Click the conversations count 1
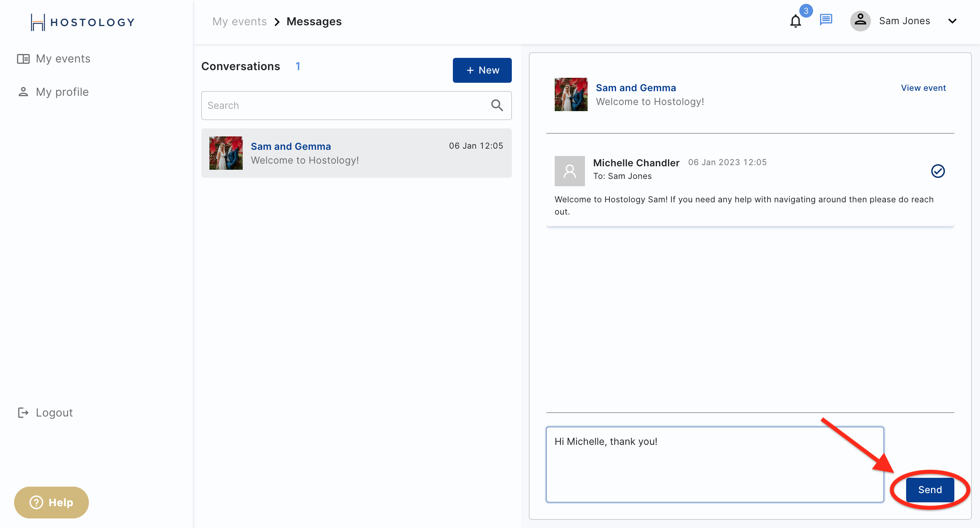 pyautogui.click(x=297, y=66)
